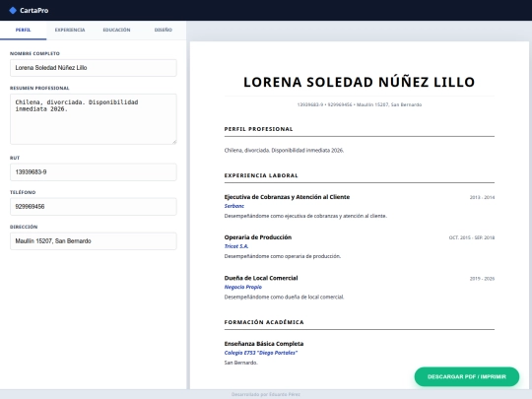Click the description about ejecutiva de cobranzas
The width and height of the screenshot is (532, 399).
point(305,216)
